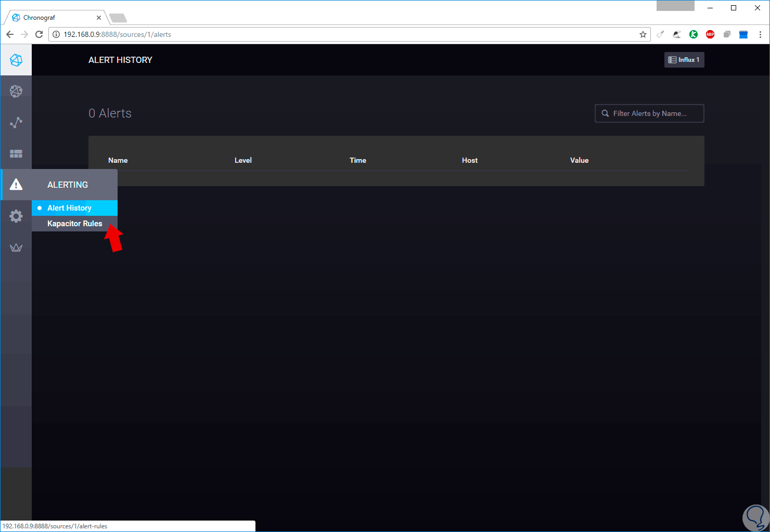This screenshot has width=770, height=532.
Task: Click the search magnifier icon in filter
Action: pos(605,113)
